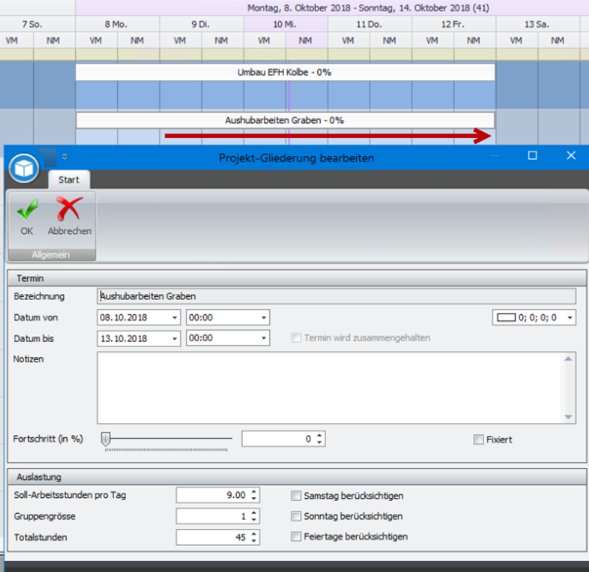This screenshot has height=572, width=589.
Task: Open the Datum bis time dropdown
Action: (264, 338)
